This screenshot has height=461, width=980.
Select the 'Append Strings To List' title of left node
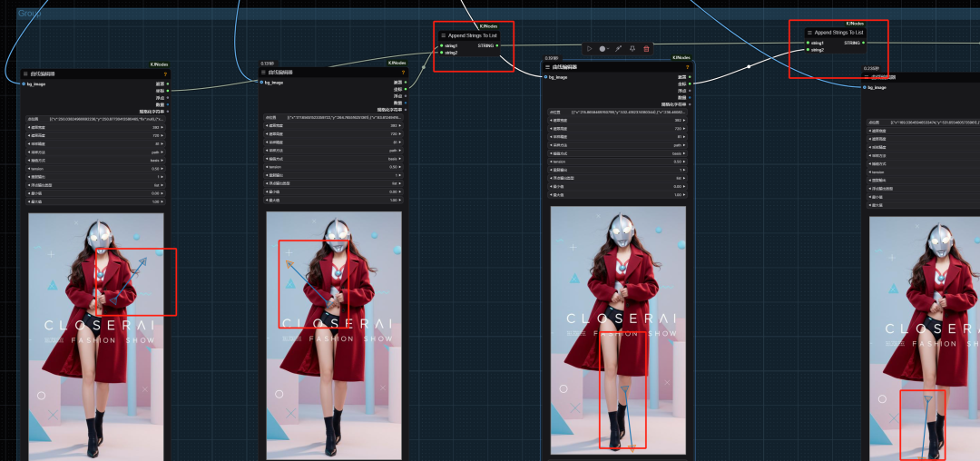coord(473,35)
